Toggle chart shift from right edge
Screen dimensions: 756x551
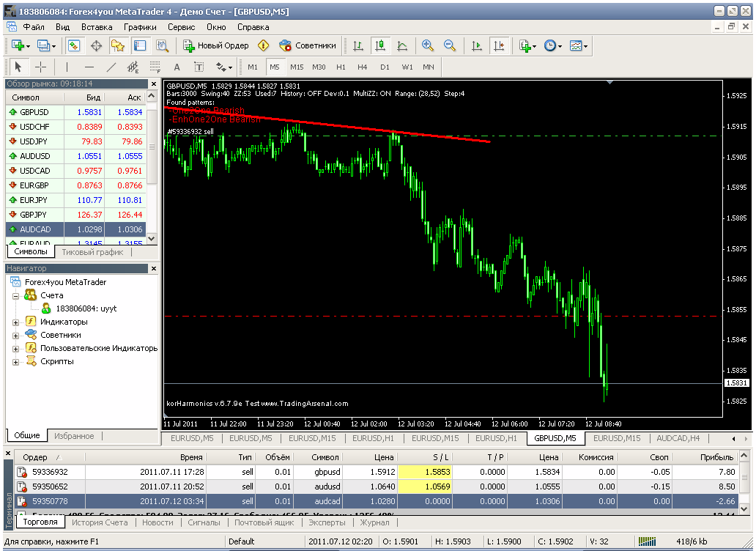(x=499, y=45)
